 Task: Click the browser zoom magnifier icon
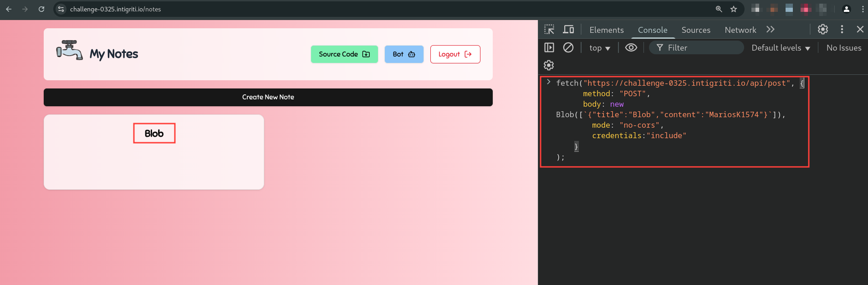[719, 9]
